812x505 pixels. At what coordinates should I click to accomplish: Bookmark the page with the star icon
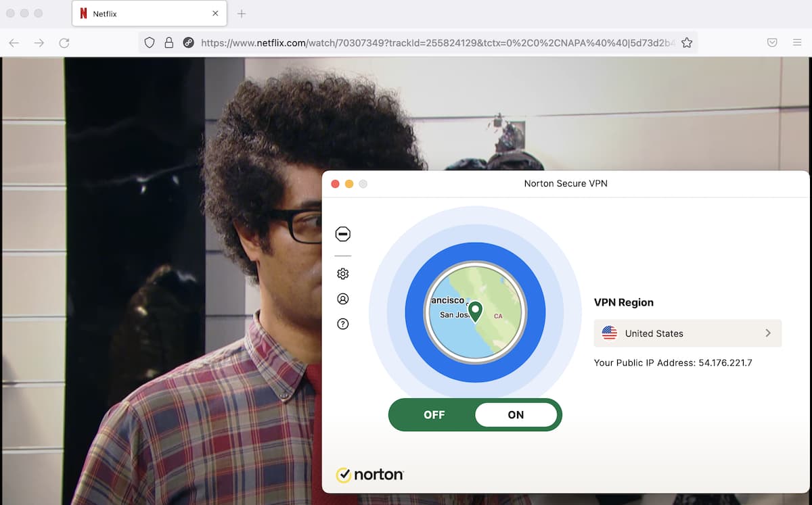tap(687, 42)
